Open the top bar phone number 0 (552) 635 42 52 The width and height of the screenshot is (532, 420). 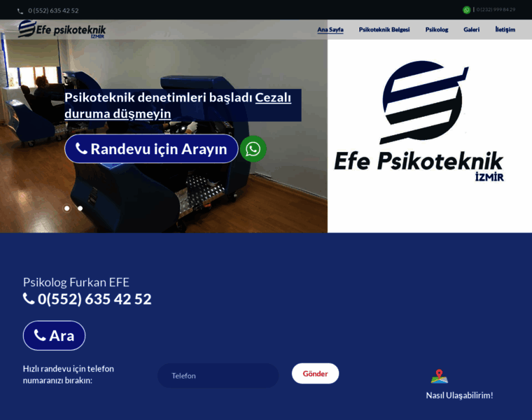point(53,10)
